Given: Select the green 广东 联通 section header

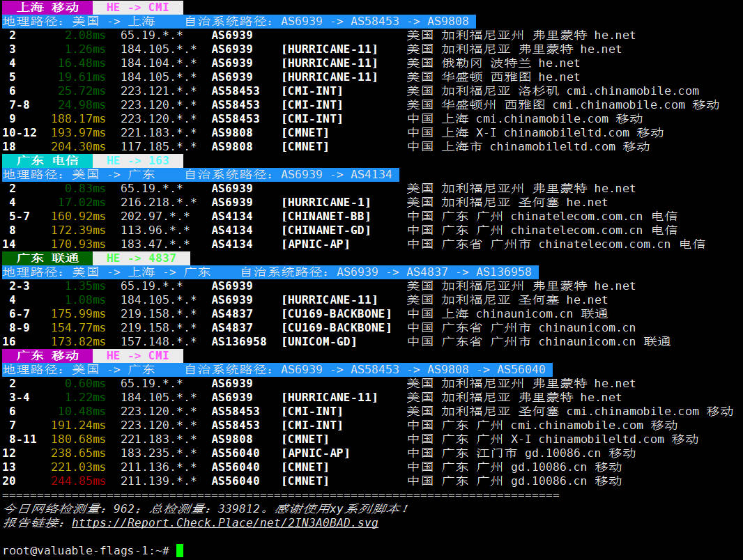Looking at the screenshot, I should tap(47, 258).
